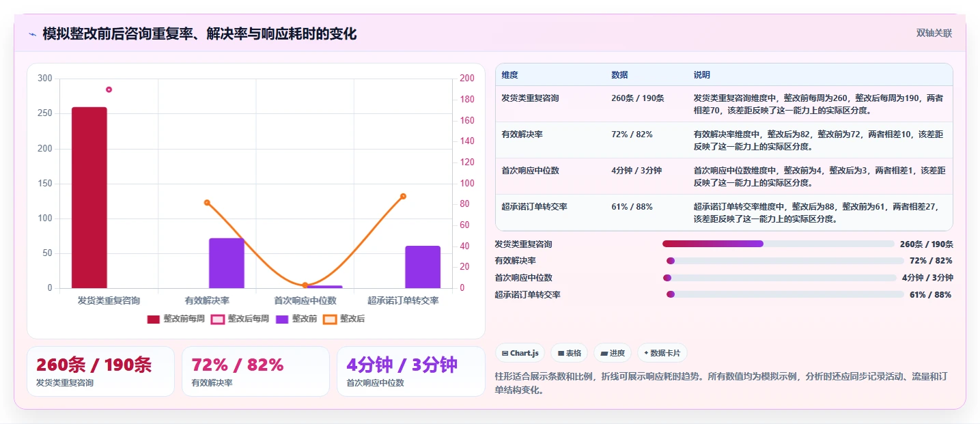Click the 说明 table column header
Image resolution: width=980 pixels, height=424 pixels.
click(702, 74)
